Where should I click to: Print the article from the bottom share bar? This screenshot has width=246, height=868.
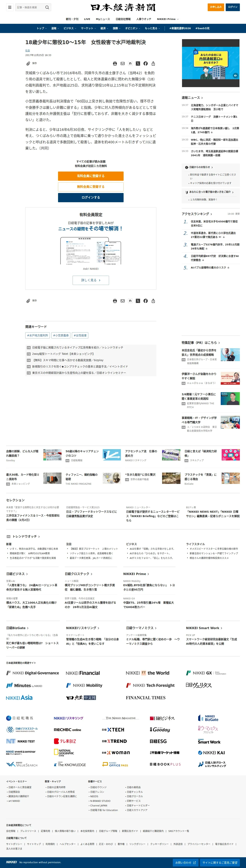[x=115, y=301]
